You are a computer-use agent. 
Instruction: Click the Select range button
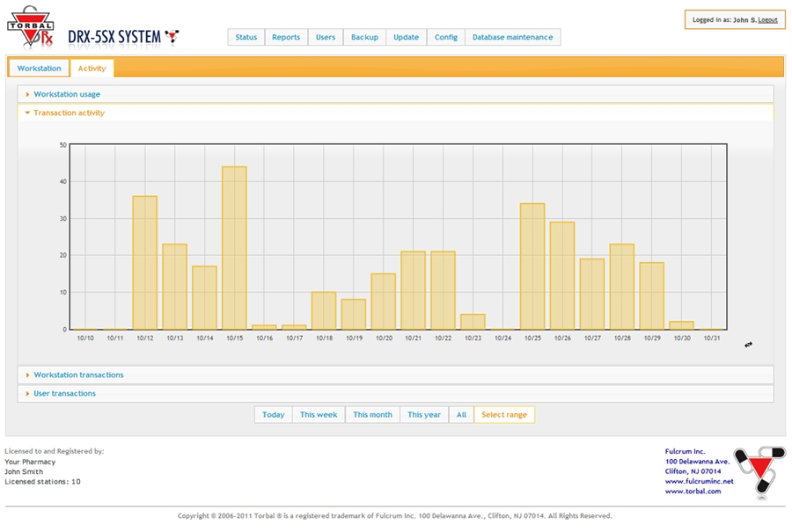pos(504,414)
